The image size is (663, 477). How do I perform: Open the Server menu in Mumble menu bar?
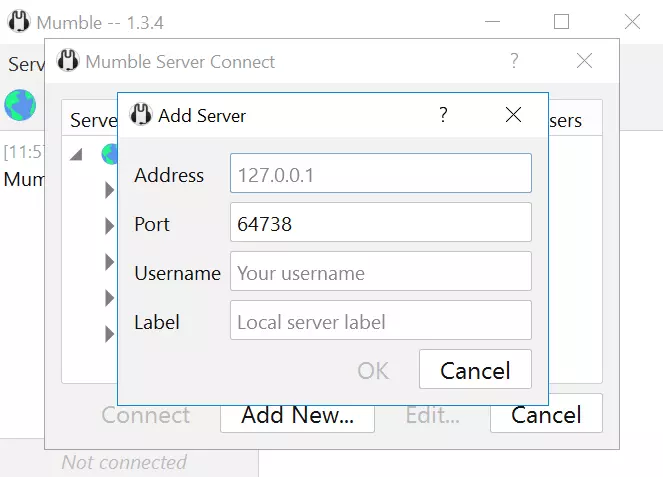(26, 64)
